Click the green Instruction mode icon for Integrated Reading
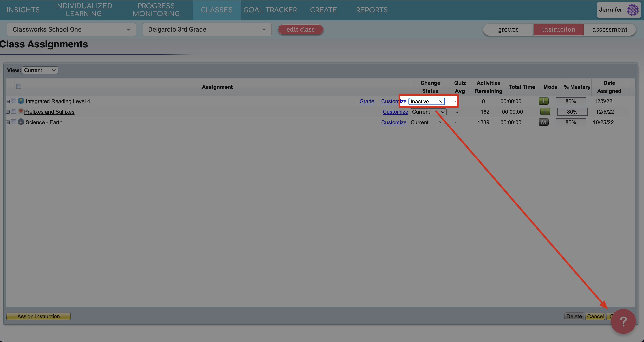Viewport: 644px width, 342px height. click(544, 101)
